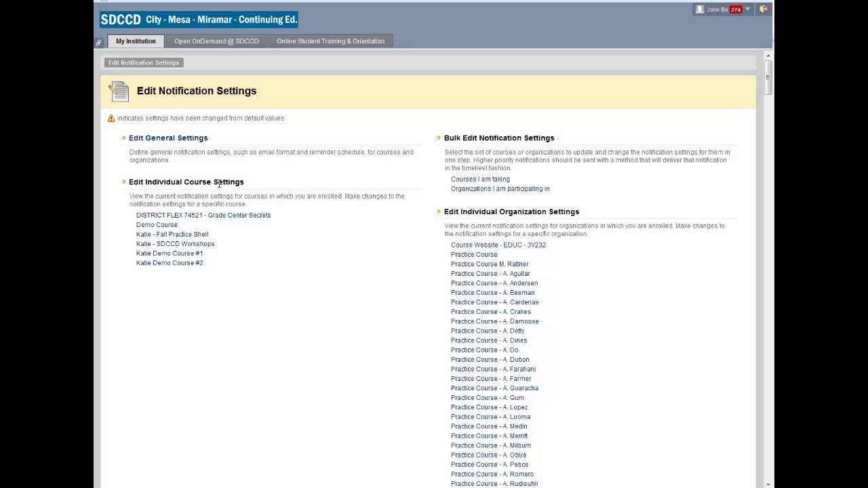Open Katie - SDCCD Workshops course
The height and width of the screenshot is (488, 868).
tap(175, 244)
